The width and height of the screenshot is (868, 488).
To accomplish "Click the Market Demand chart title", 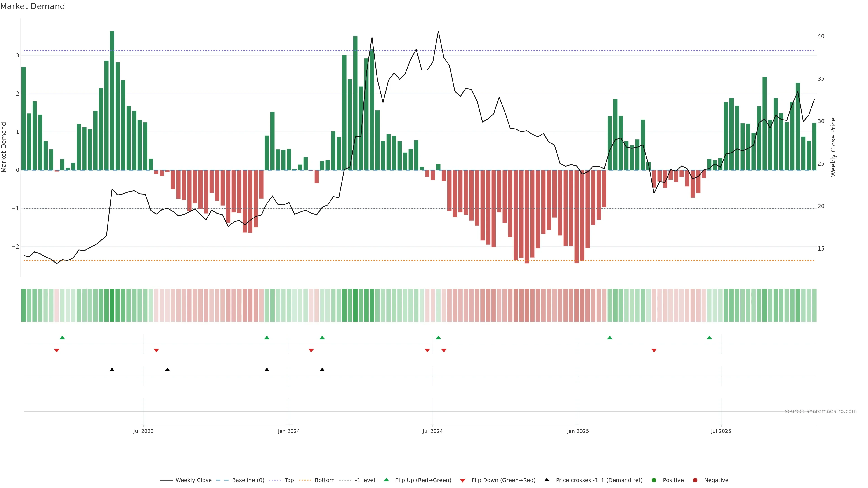I will [x=32, y=6].
